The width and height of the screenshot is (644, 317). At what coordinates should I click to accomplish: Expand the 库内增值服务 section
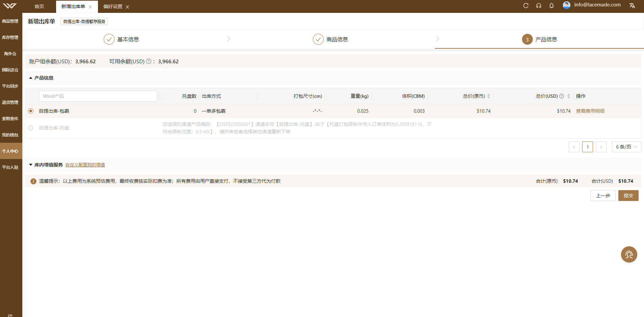coord(31,165)
